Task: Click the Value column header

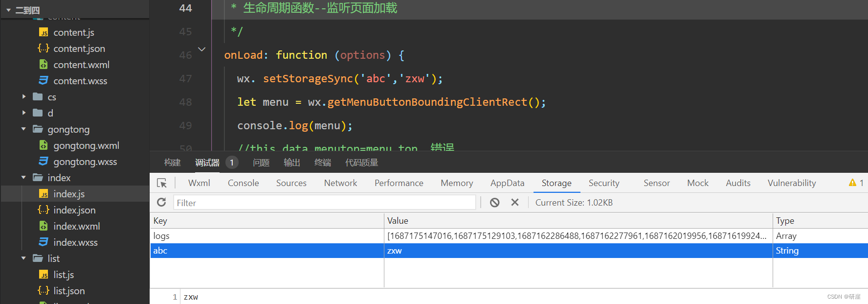Action: pyautogui.click(x=578, y=221)
